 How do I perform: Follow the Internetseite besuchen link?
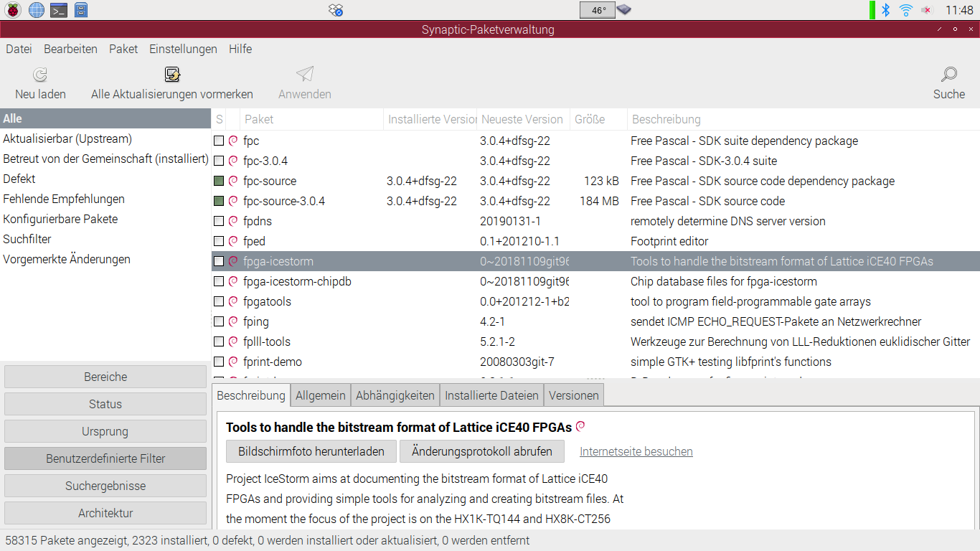click(636, 451)
